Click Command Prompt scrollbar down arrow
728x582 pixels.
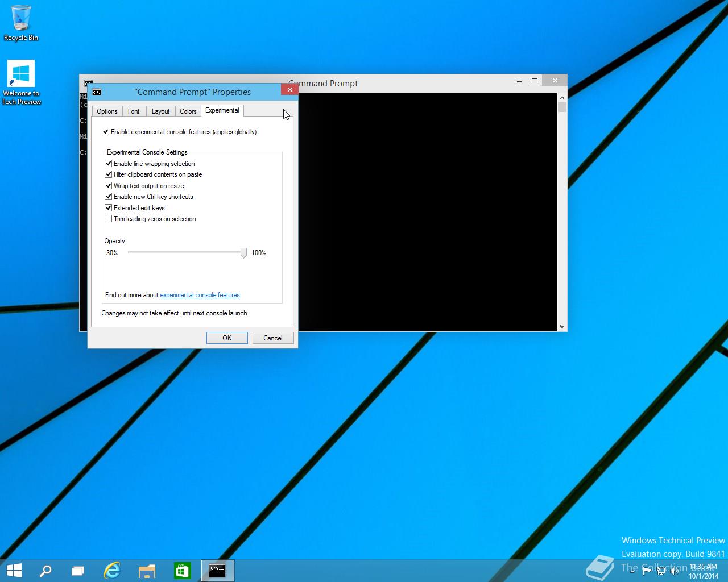(x=562, y=327)
